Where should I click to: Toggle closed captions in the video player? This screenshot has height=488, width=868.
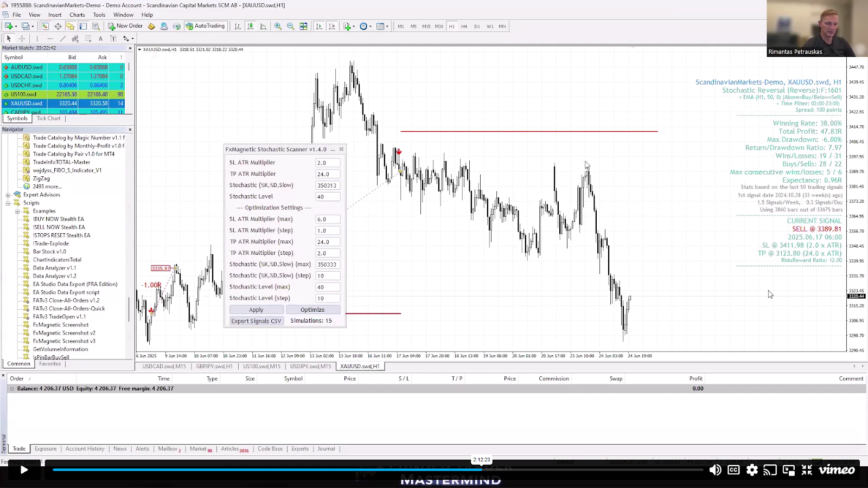tap(733, 470)
